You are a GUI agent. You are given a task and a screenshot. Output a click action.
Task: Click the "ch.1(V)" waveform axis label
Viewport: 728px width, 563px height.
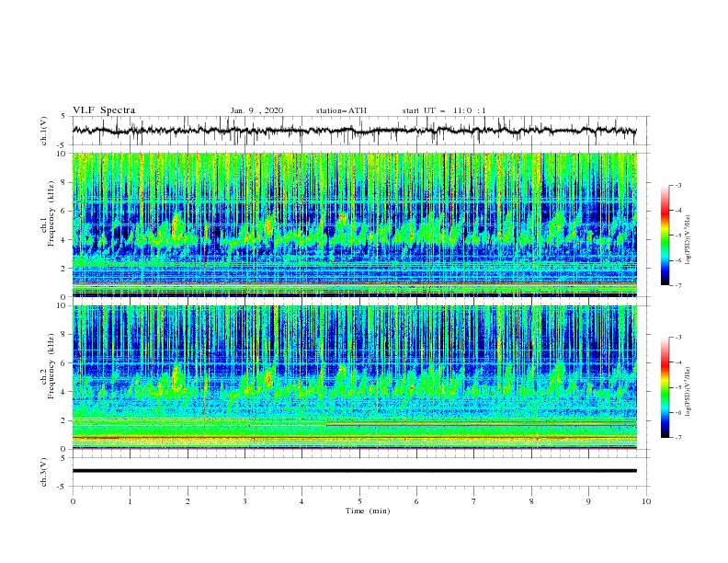(x=44, y=131)
